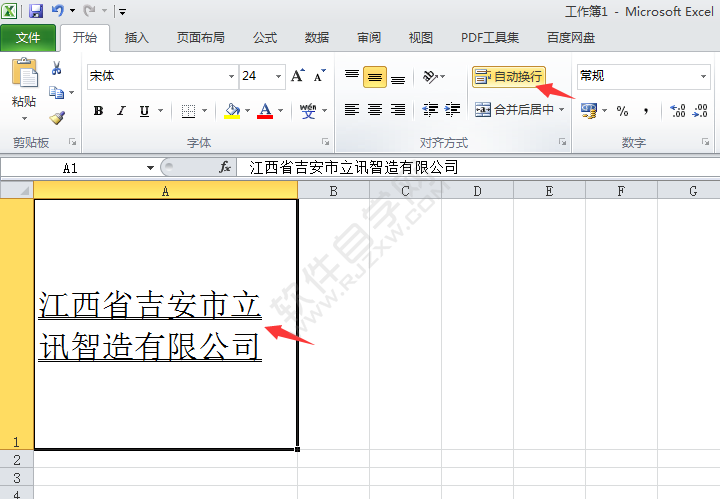The height and width of the screenshot is (499, 720).
Task: Click the Redo icon
Action: [90, 11]
